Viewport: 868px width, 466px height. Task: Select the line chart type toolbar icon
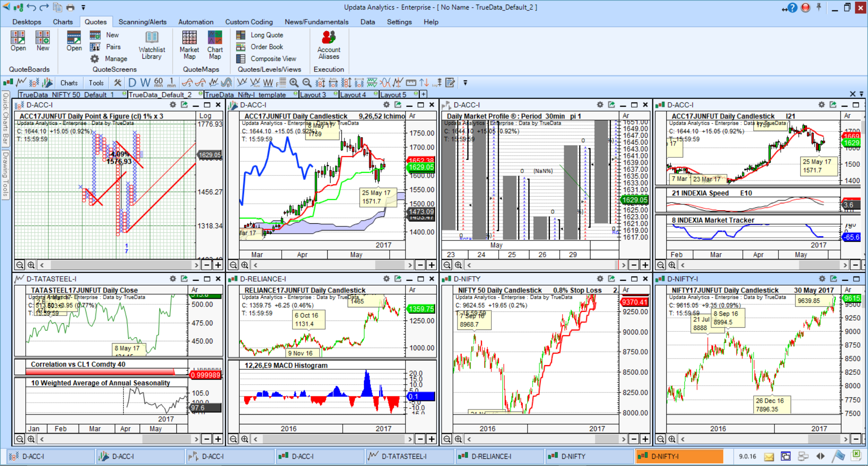[x=21, y=83]
